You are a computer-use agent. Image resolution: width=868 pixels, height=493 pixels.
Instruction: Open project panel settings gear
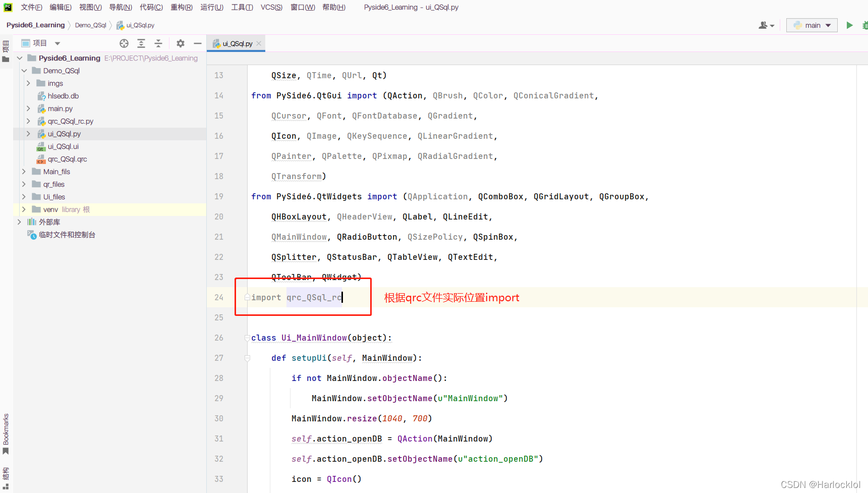181,43
